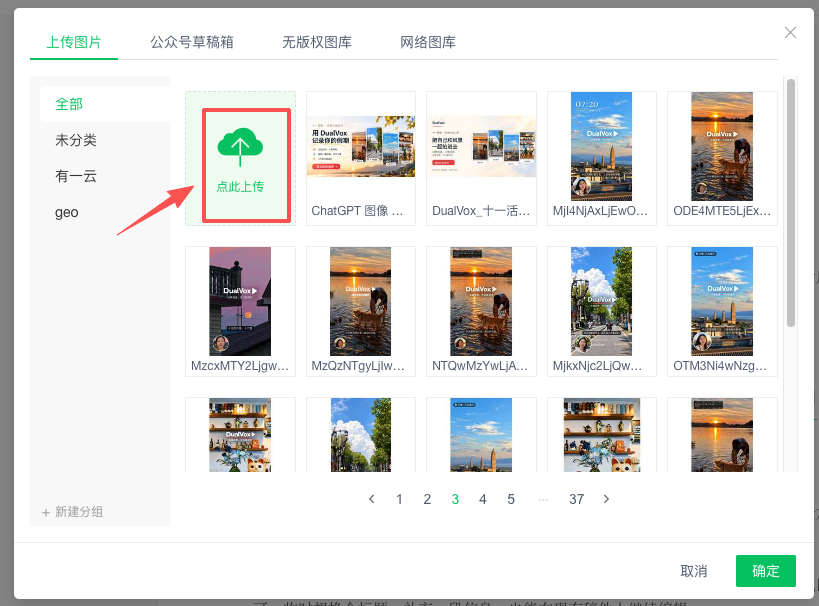Viewport: 819px width, 606px height.
Task: Jump to page 2 of the gallery
Action: coord(427,499)
